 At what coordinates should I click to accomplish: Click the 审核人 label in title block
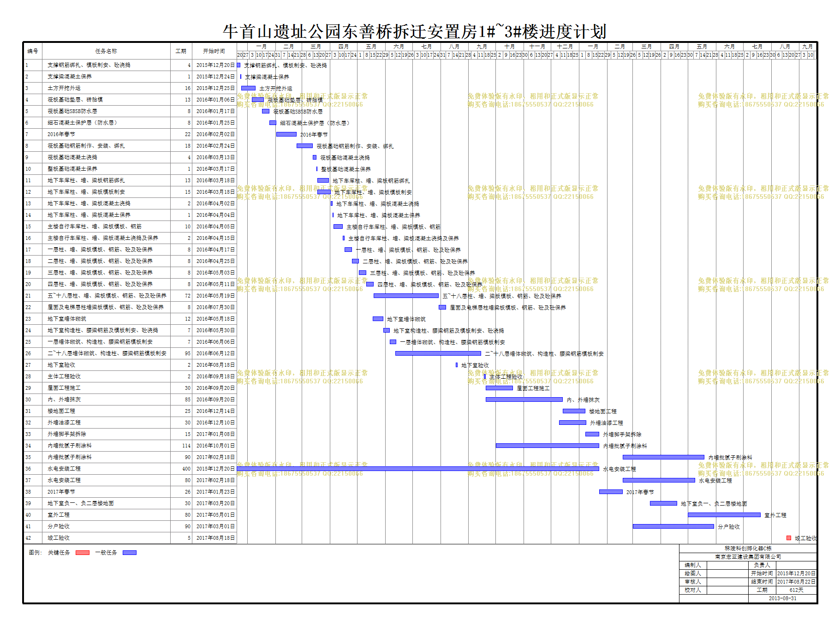pyautogui.click(x=693, y=582)
